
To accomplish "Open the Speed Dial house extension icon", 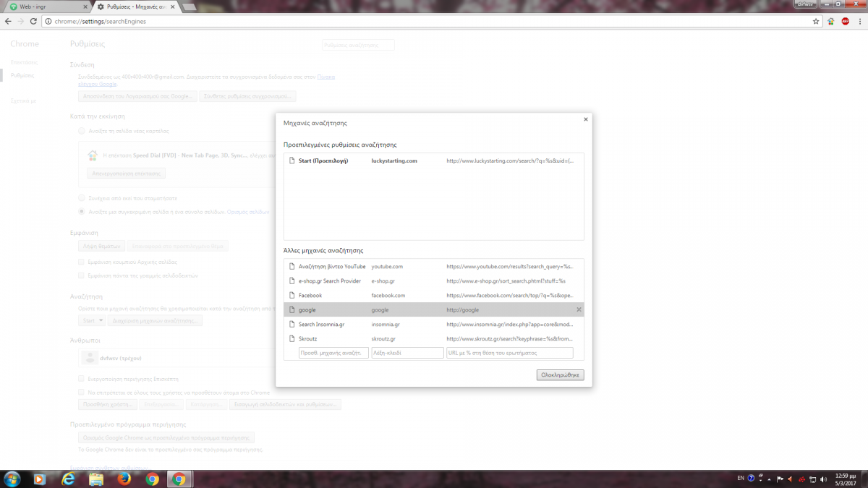I will [x=831, y=21].
